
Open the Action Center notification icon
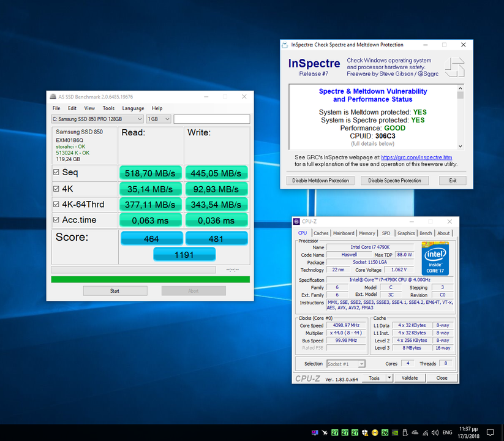(x=490, y=432)
